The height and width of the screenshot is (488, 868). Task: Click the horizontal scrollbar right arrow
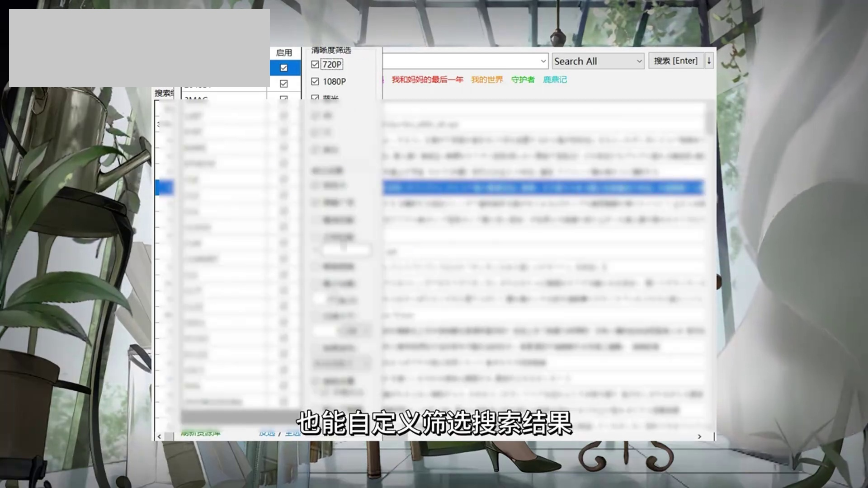tap(699, 436)
